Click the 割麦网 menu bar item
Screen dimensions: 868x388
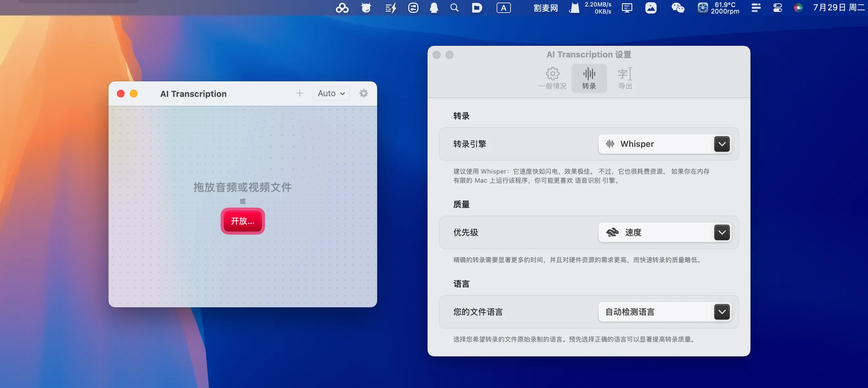pyautogui.click(x=545, y=8)
